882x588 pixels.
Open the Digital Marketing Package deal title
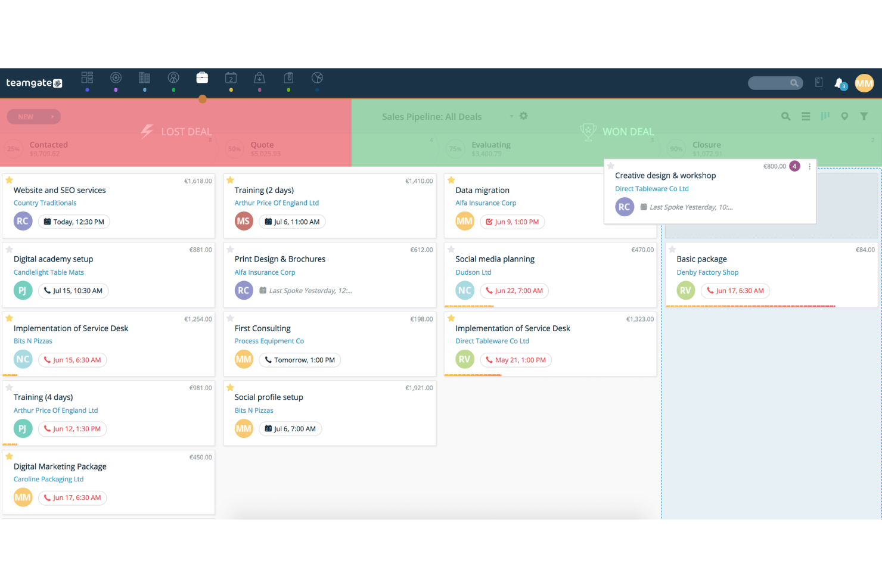click(60, 466)
